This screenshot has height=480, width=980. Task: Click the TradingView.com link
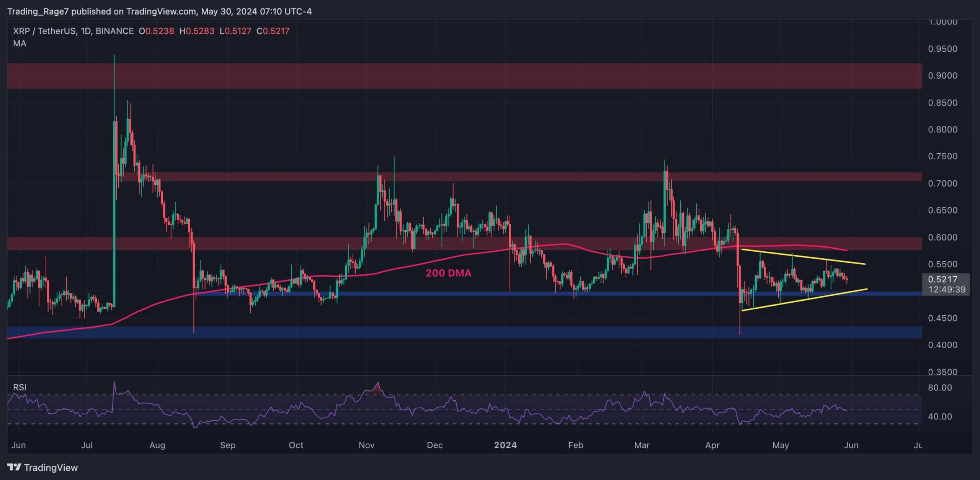158,11
